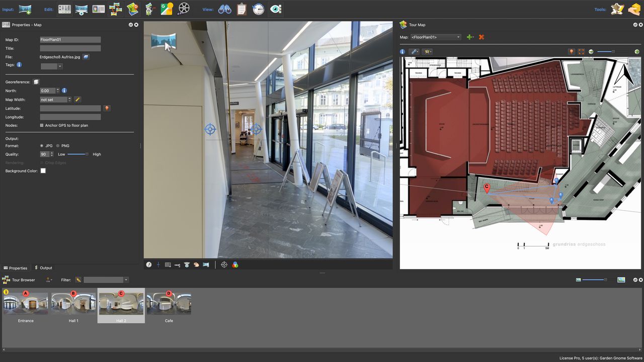This screenshot has width=644, height=362.
Task: Open the Map FloorPlan01 dropdown
Action: pyautogui.click(x=436, y=37)
